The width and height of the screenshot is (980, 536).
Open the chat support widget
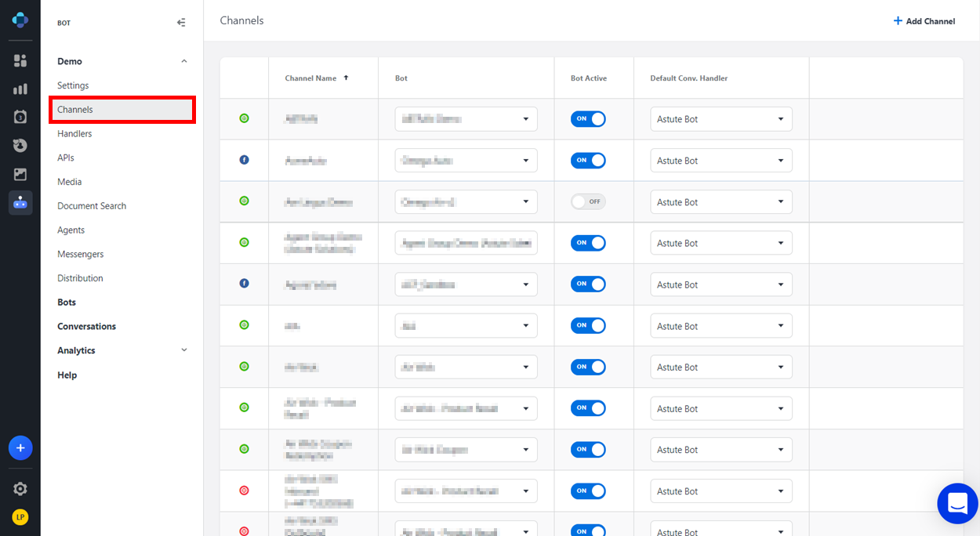pyautogui.click(x=957, y=503)
